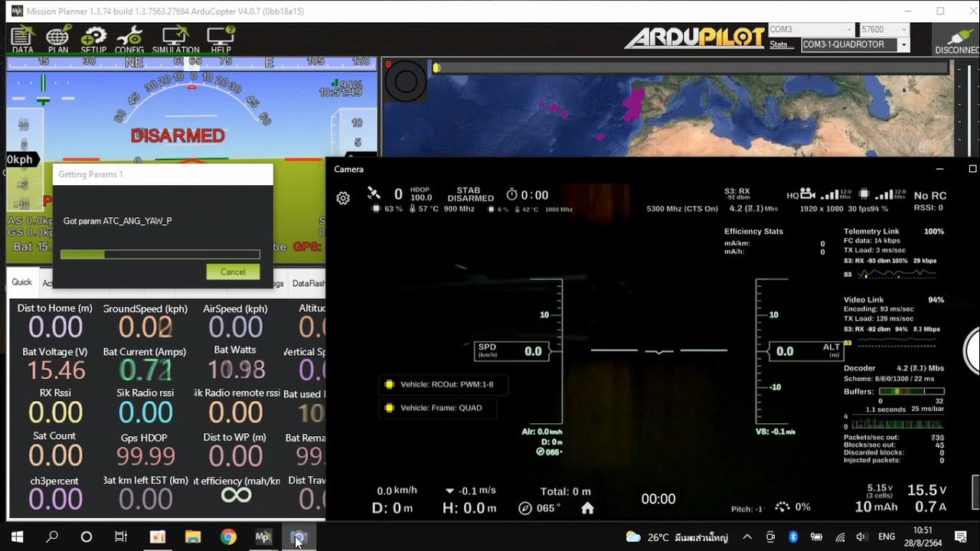The image size is (980, 551).
Task: Open the 57600 baud rate dropdown
Action: [x=884, y=30]
